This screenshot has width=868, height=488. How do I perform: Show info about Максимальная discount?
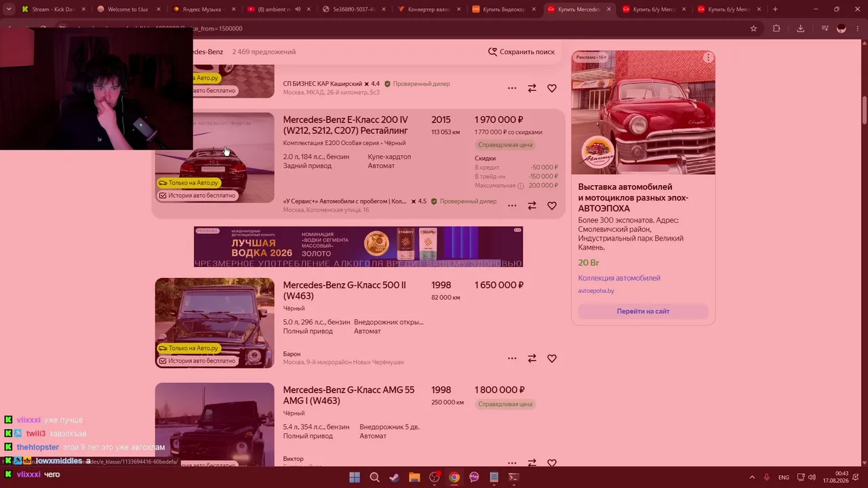tap(521, 186)
